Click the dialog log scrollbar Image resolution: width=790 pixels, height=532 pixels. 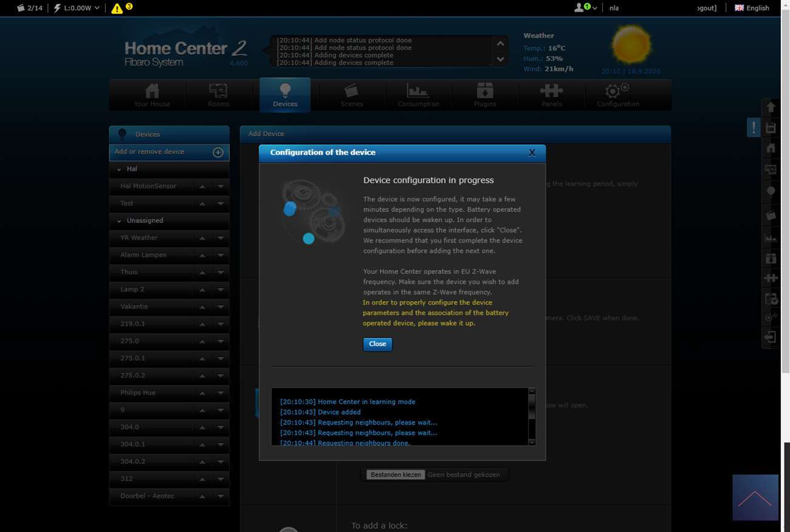(532, 417)
